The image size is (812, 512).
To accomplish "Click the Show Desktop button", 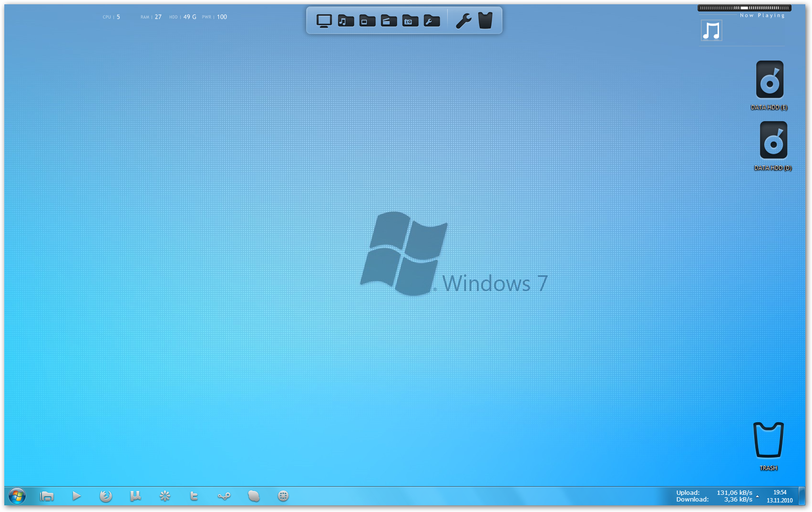I will coord(802,496).
